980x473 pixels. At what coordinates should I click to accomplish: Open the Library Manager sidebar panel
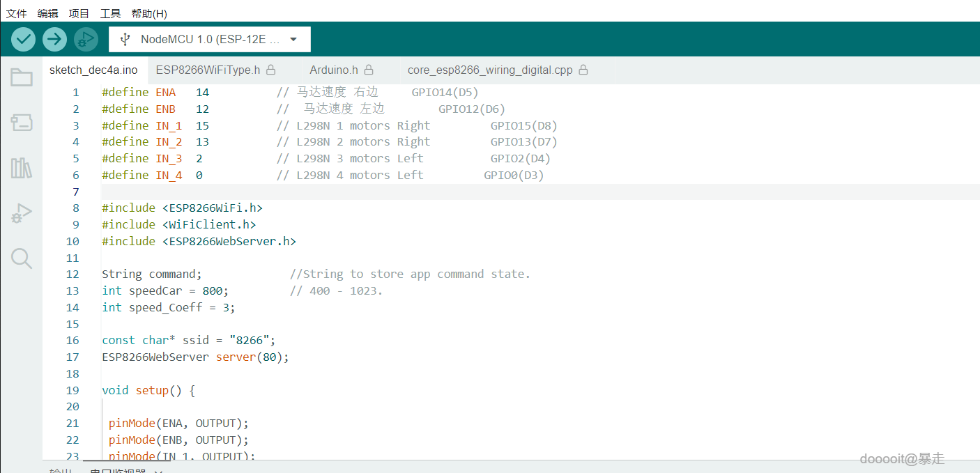pyautogui.click(x=22, y=168)
